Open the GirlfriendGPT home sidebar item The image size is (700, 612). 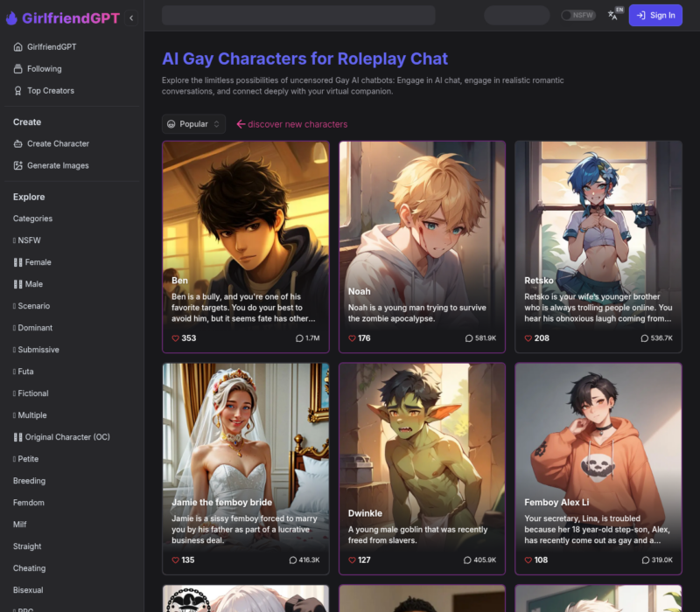coord(51,46)
